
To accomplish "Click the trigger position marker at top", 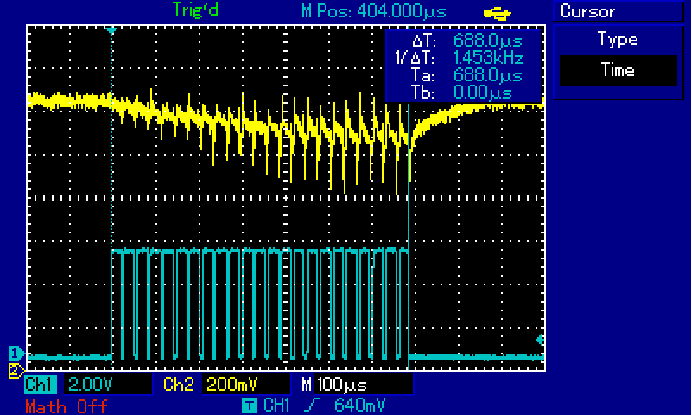I will (x=111, y=30).
